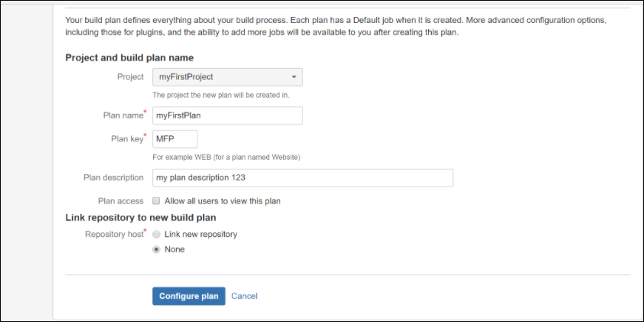Click the Cancel link
Image resolution: width=644 pixels, height=322 pixels.
pyautogui.click(x=244, y=296)
